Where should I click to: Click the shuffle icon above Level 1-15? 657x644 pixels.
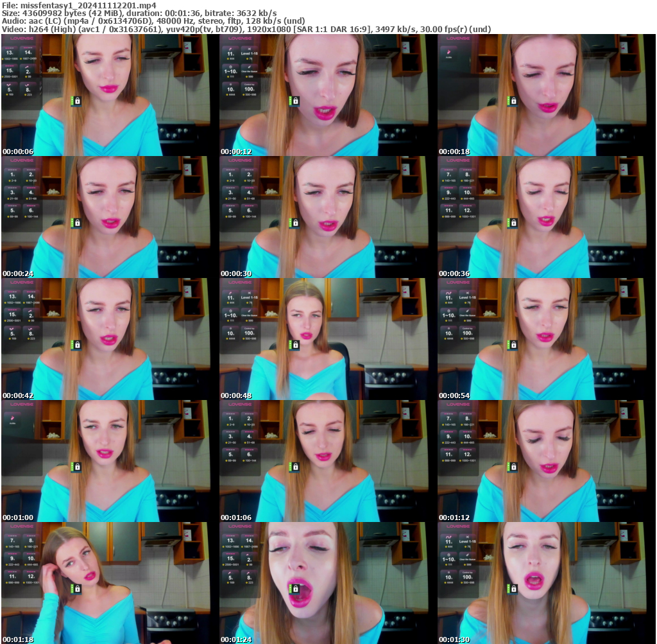point(250,49)
